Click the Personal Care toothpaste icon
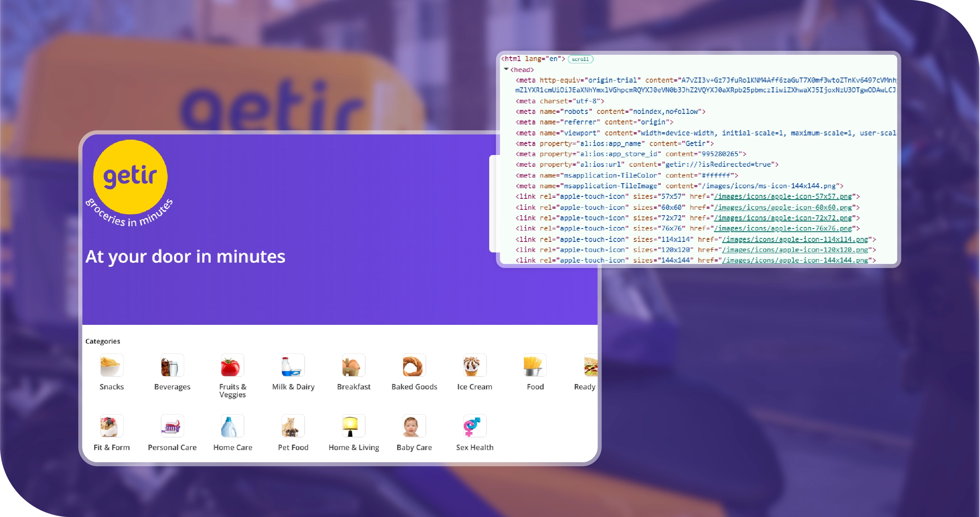The image size is (980, 517). 172,426
